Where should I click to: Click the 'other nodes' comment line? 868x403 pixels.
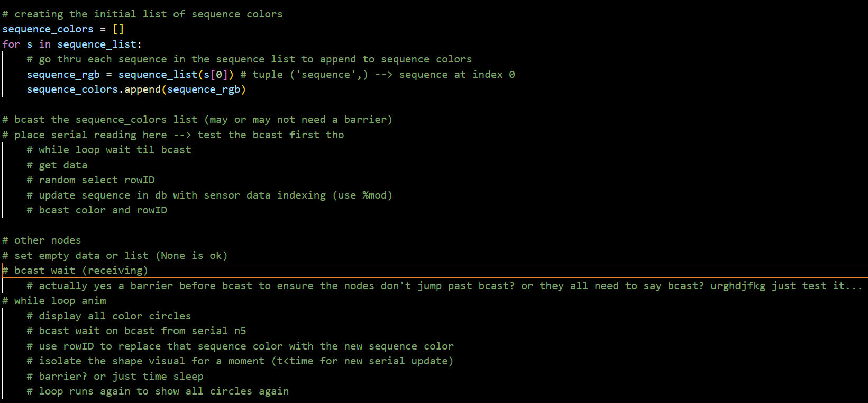(42, 240)
